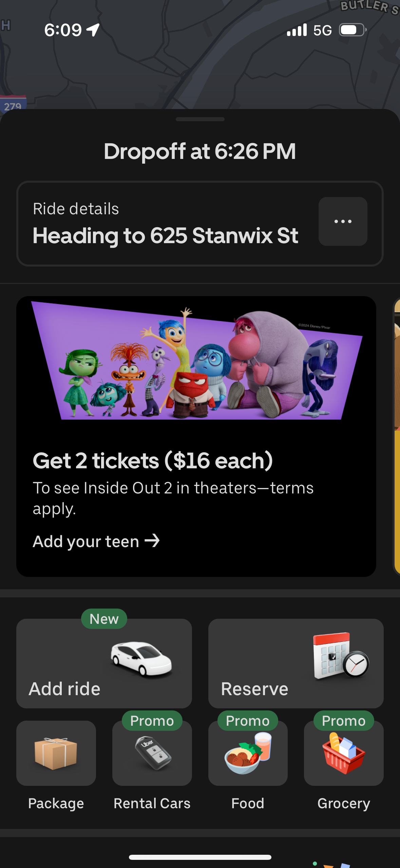Tap the location arrow in status bar
Screen dimensions: 400x868
[93, 30]
